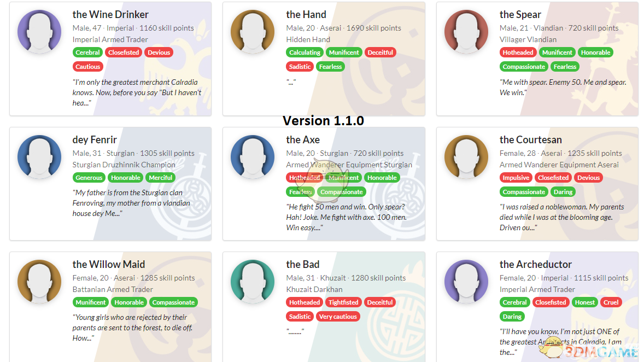Open the Bad's teal avatar icon

(x=253, y=282)
